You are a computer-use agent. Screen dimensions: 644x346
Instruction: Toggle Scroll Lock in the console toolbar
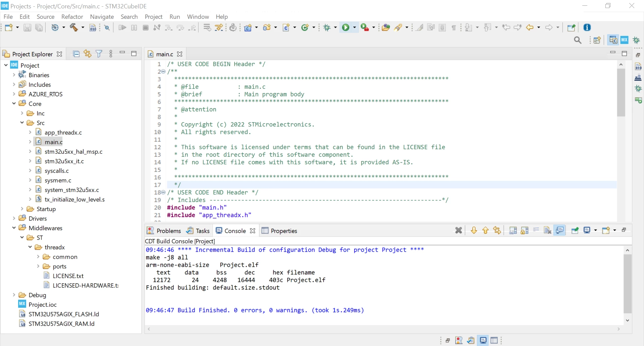click(x=525, y=230)
